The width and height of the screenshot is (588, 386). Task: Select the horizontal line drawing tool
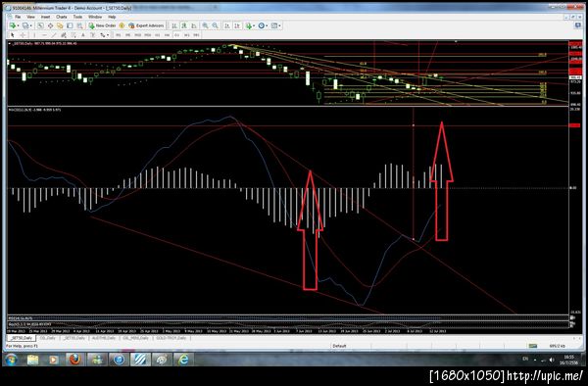(x=44, y=35)
